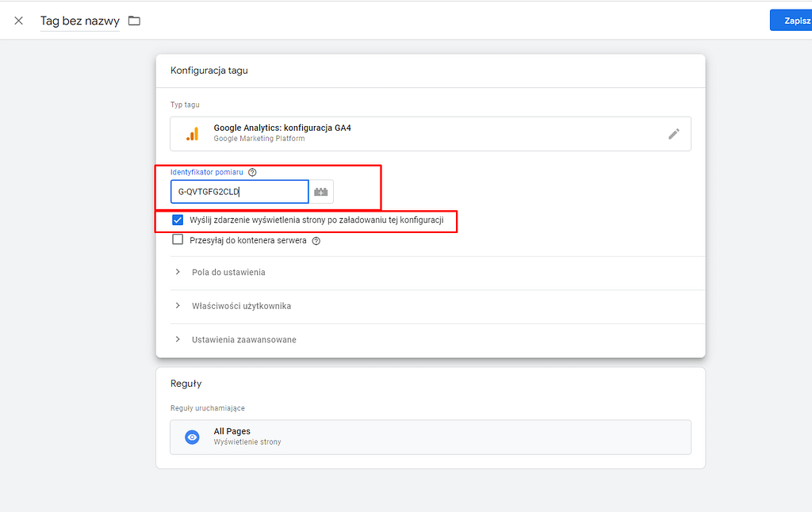Click the folder icon beside the tag name
The width and height of the screenshot is (812, 512).
coord(134,21)
